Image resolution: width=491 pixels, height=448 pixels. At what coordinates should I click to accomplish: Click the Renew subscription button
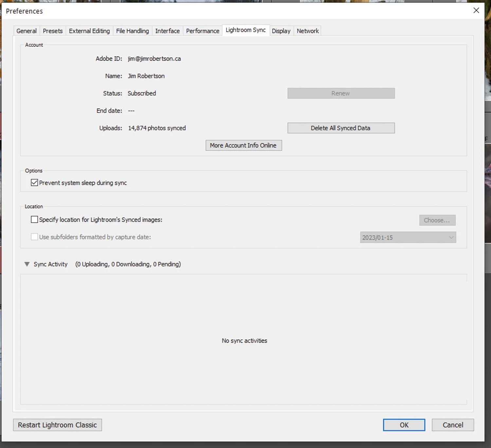coord(341,93)
